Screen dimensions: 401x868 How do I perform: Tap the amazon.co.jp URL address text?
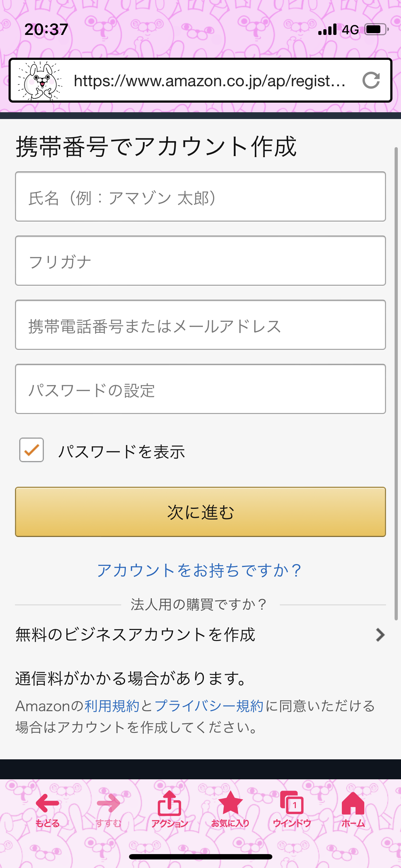tap(210, 81)
